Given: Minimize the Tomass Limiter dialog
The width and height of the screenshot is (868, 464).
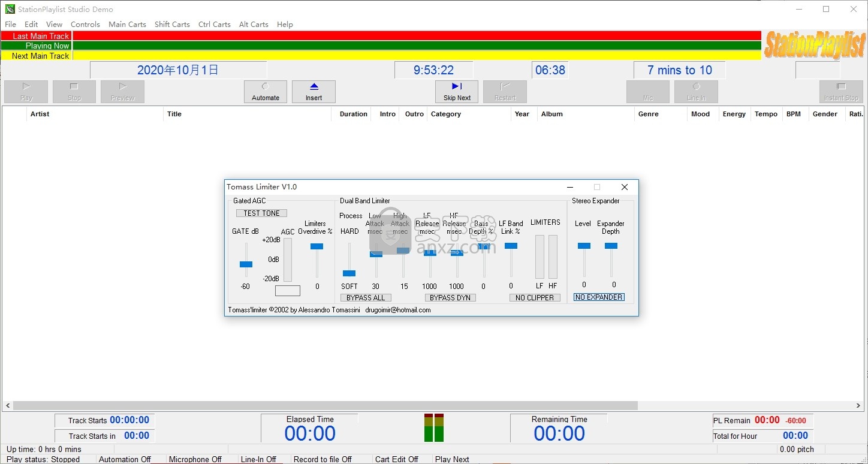Looking at the screenshot, I should coord(570,187).
